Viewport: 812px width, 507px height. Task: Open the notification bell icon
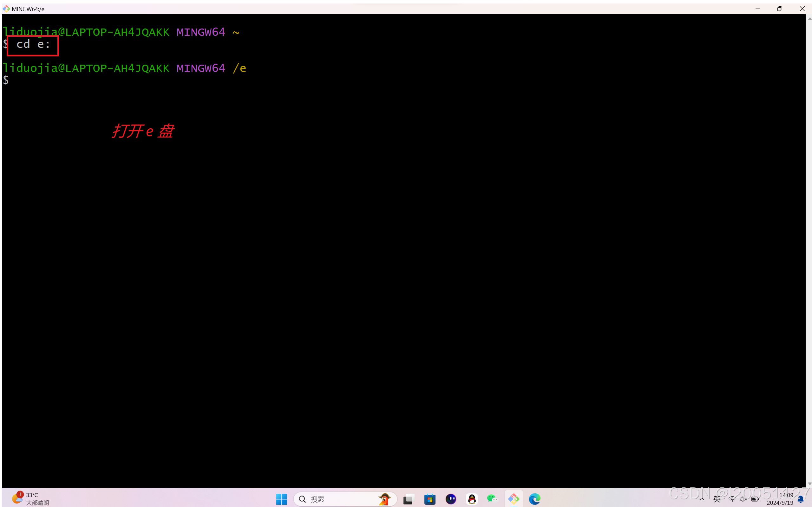point(801,499)
